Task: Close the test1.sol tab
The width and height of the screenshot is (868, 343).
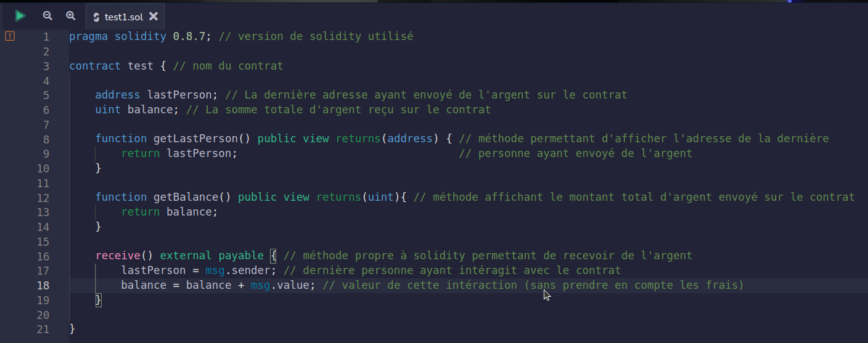Action: (154, 17)
